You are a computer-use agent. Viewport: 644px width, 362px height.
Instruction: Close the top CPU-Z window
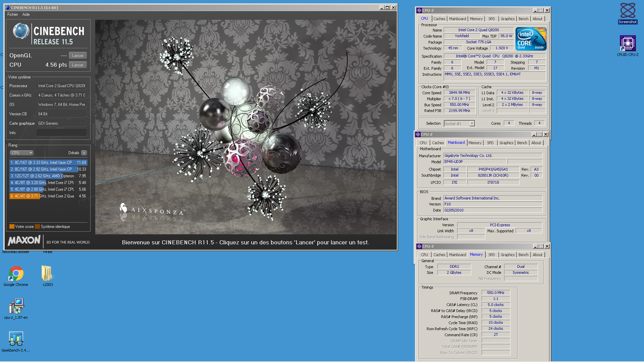[547, 10]
